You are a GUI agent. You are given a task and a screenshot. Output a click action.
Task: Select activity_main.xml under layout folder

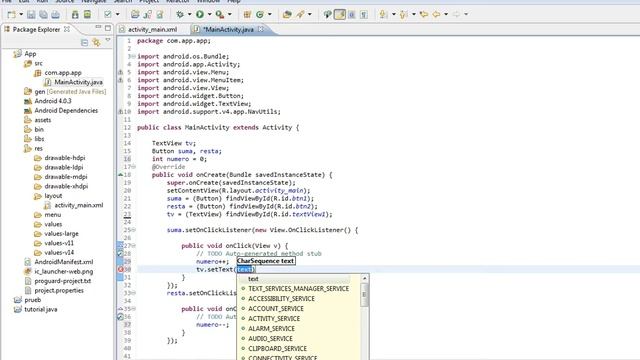78,205
